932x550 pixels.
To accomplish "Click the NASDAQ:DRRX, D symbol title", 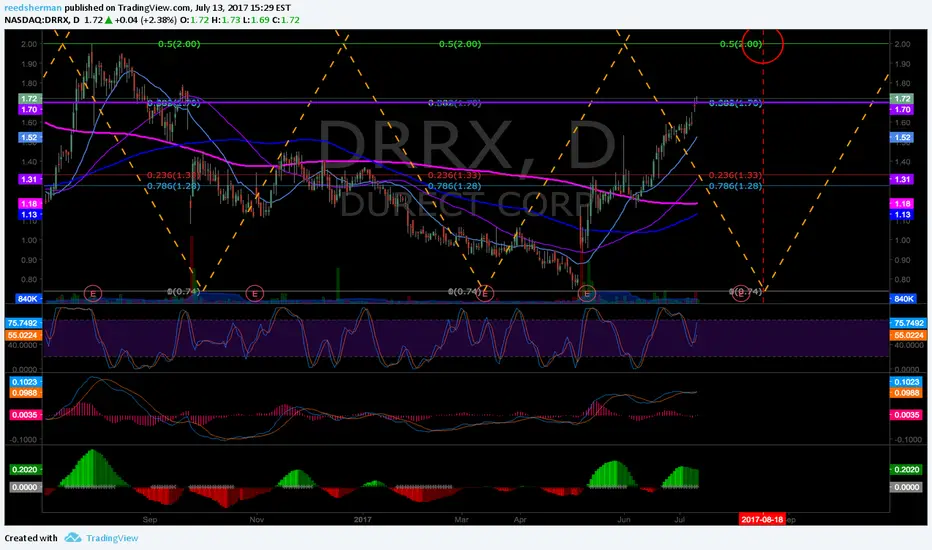I will coord(42,20).
